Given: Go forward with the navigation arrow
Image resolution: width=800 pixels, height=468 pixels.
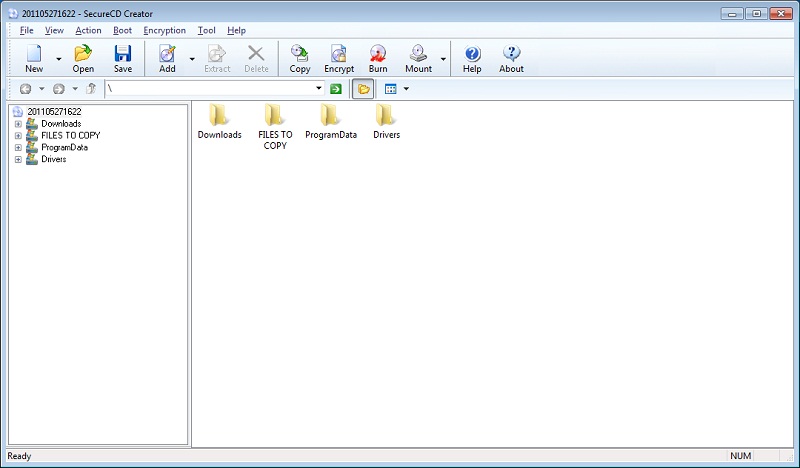Looking at the screenshot, I should (x=59, y=89).
